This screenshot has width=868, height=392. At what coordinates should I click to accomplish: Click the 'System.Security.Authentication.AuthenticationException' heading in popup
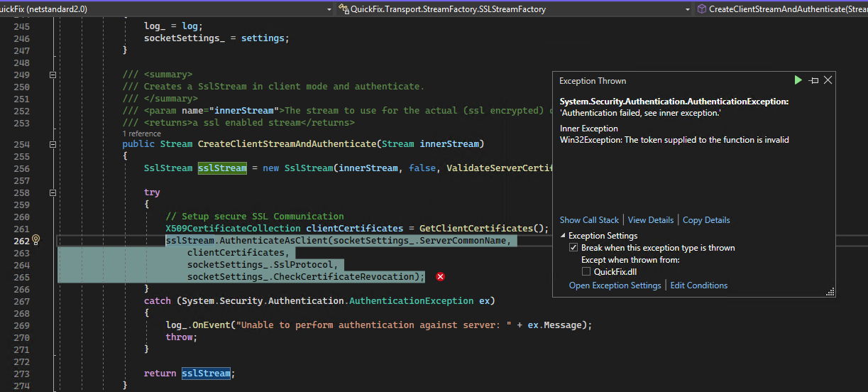674,102
